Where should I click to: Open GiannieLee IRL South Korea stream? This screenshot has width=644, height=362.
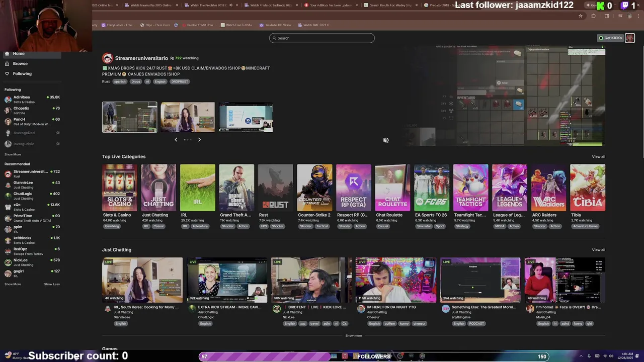click(142, 280)
